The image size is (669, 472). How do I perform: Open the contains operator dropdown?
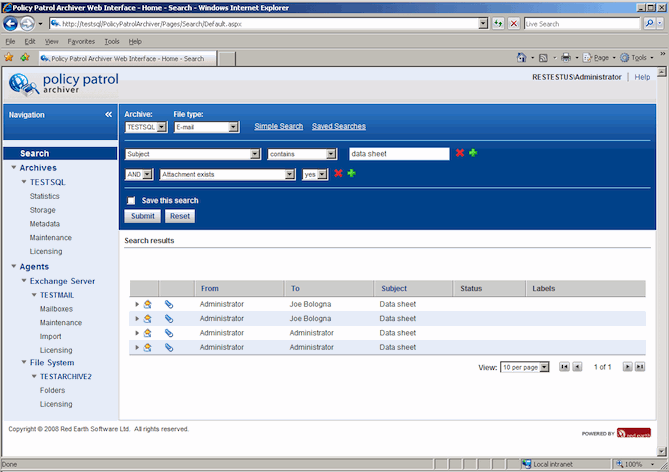coord(303,154)
